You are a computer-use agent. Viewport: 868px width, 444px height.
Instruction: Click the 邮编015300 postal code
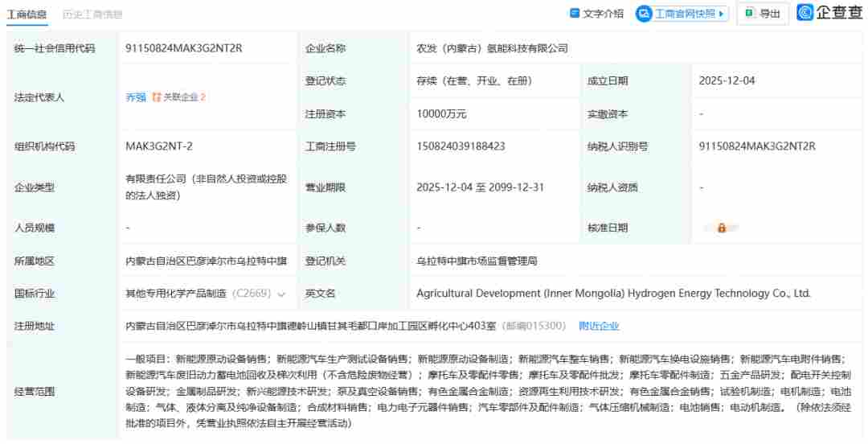click(x=534, y=326)
